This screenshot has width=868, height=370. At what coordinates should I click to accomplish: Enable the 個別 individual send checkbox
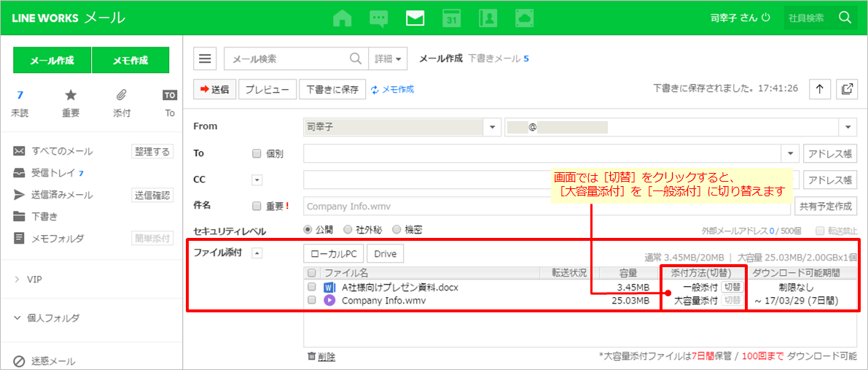pos(256,154)
